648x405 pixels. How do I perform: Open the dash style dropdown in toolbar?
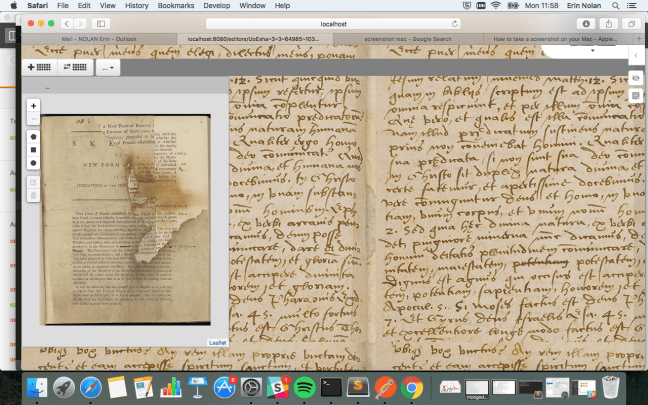(x=107, y=67)
